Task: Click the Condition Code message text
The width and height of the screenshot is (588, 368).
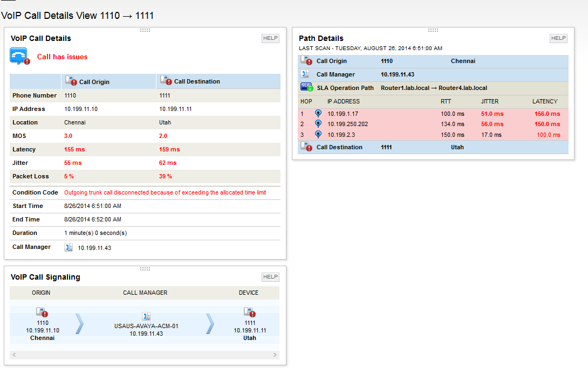Action: (165, 192)
